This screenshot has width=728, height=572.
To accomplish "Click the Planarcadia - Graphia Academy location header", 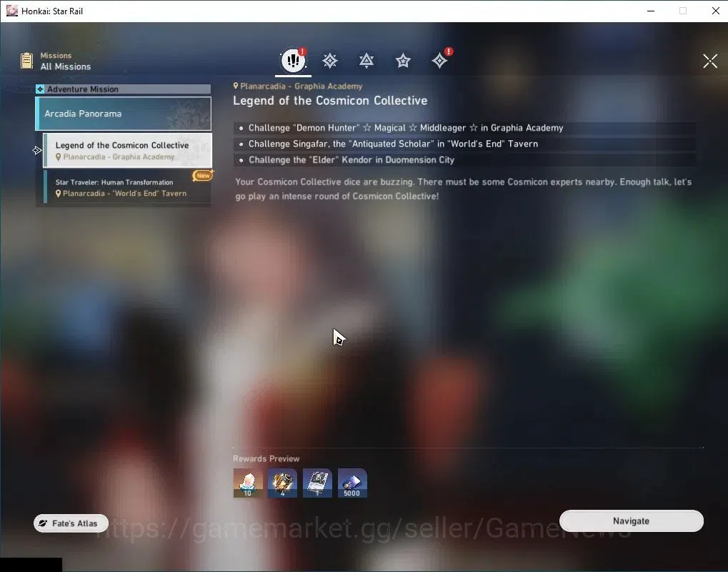I will pyautogui.click(x=301, y=86).
